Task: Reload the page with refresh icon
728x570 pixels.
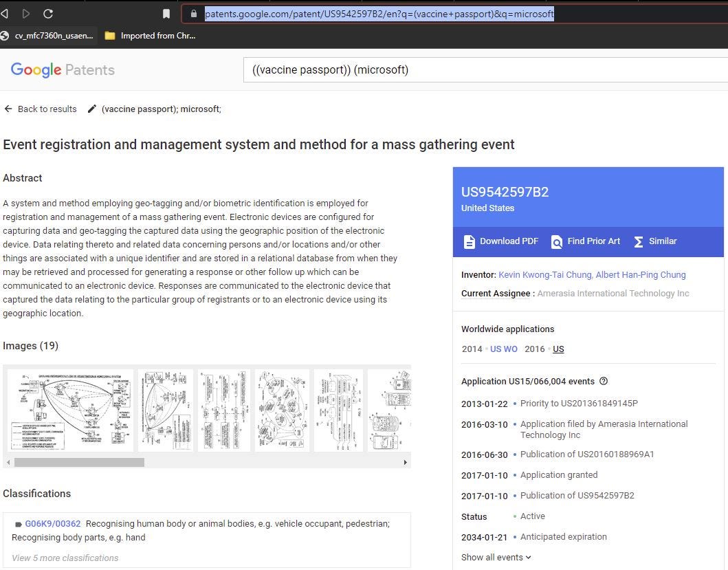Action: (x=48, y=14)
